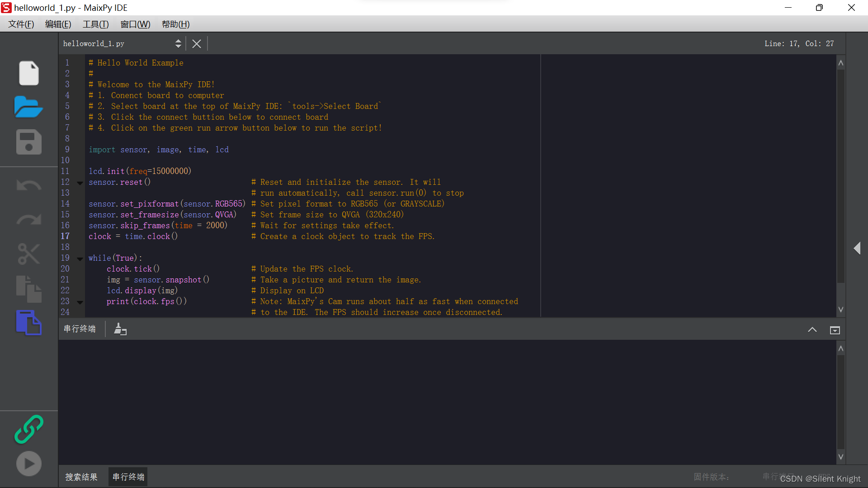Click the '# Welcome to the MaixPy IDE!' comment
Image resolution: width=868 pixels, height=488 pixels.
152,84
